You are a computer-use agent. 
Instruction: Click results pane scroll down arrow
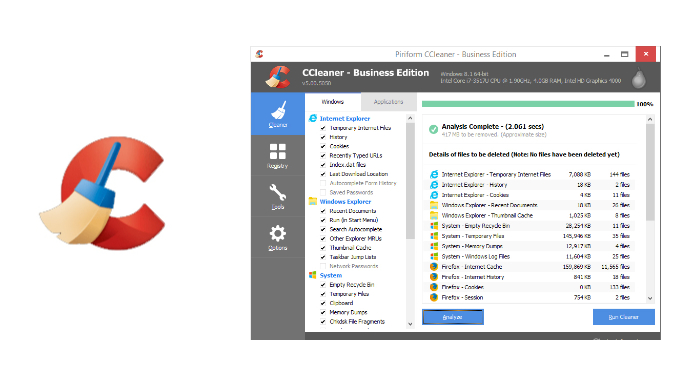[x=650, y=298]
